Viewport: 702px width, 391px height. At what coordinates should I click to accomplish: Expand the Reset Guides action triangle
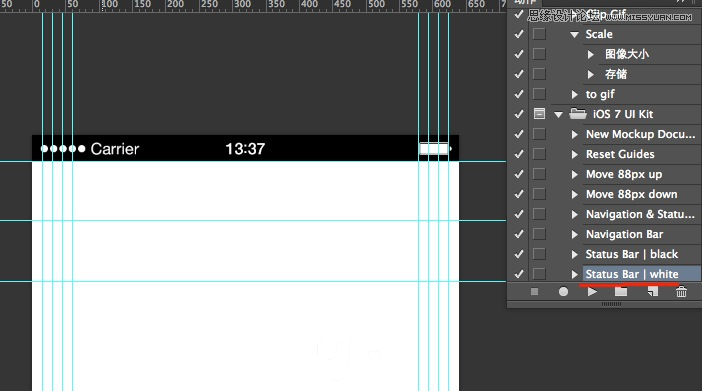click(x=575, y=154)
